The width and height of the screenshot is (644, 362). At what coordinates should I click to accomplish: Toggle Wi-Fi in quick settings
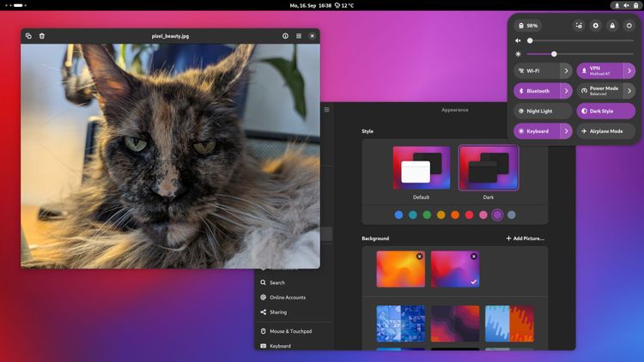coord(537,70)
